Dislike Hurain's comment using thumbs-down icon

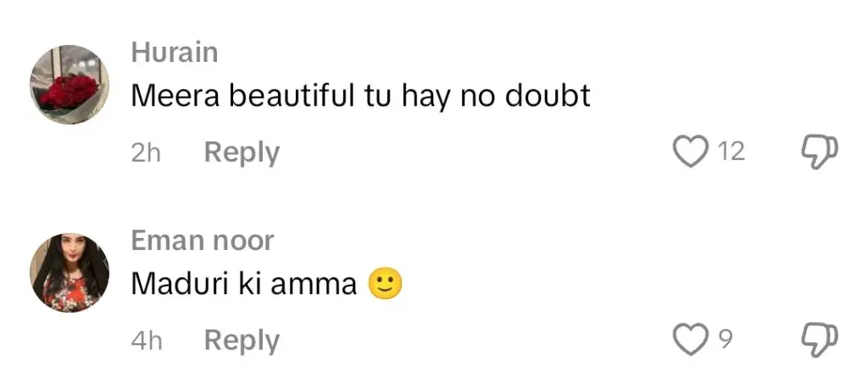[820, 152]
